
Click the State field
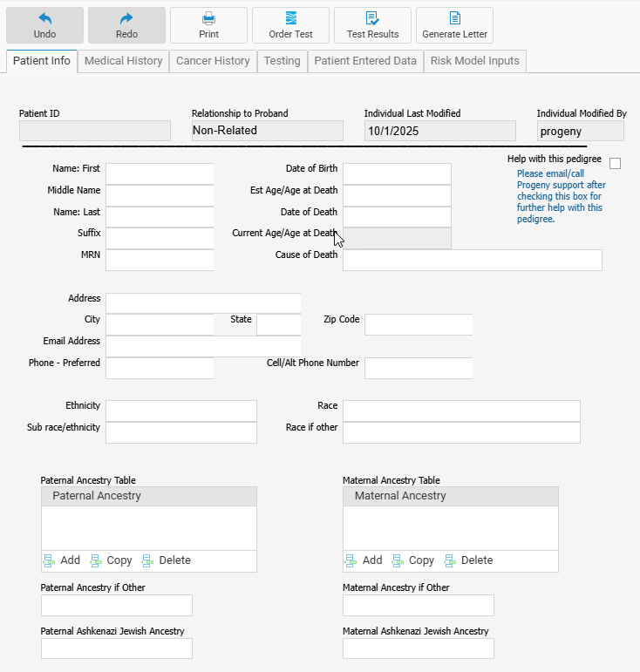pos(278,324)
